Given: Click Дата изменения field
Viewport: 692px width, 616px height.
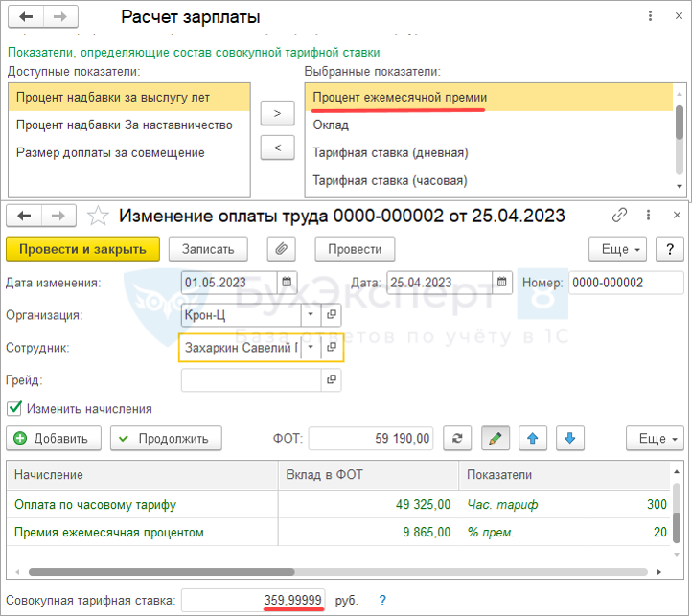Looking at the screenshot, I should point(229,283).
